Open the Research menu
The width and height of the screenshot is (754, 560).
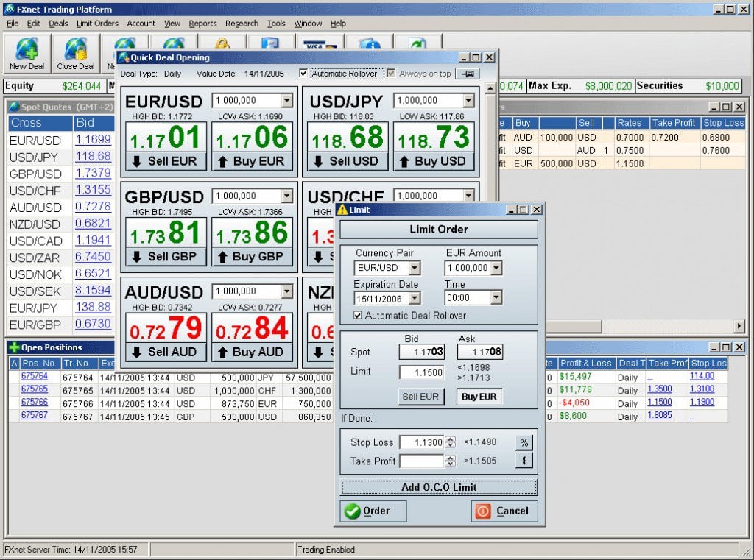click(x=242, y=24)
